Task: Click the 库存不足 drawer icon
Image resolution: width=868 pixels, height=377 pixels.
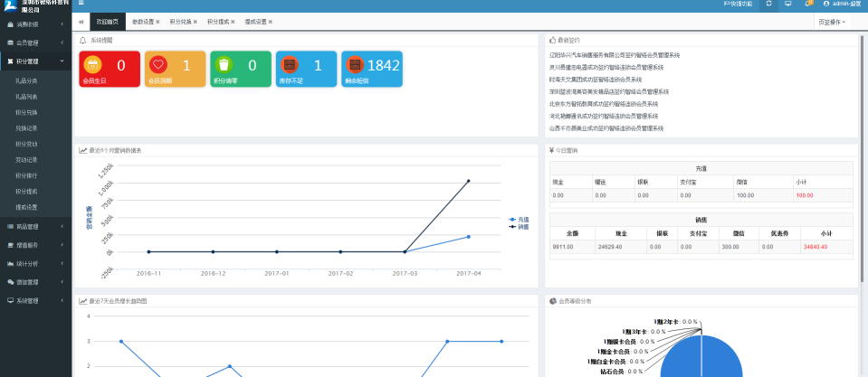Action: pos(290,65)
